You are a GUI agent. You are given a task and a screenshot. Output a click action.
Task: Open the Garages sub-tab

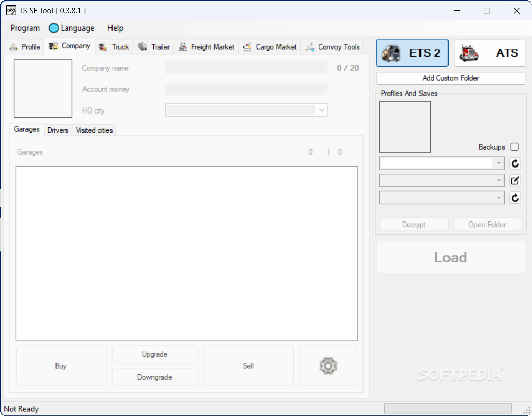(27, 129)
